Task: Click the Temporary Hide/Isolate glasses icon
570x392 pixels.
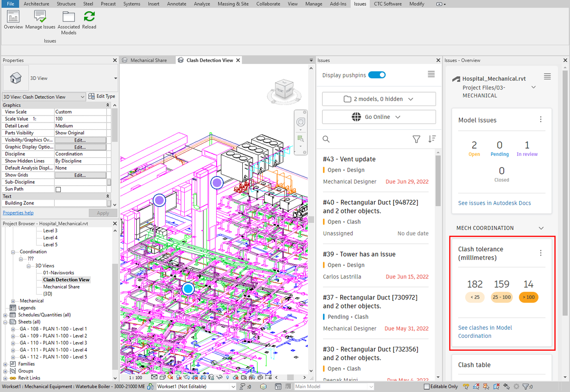Action: coord(218,377)
